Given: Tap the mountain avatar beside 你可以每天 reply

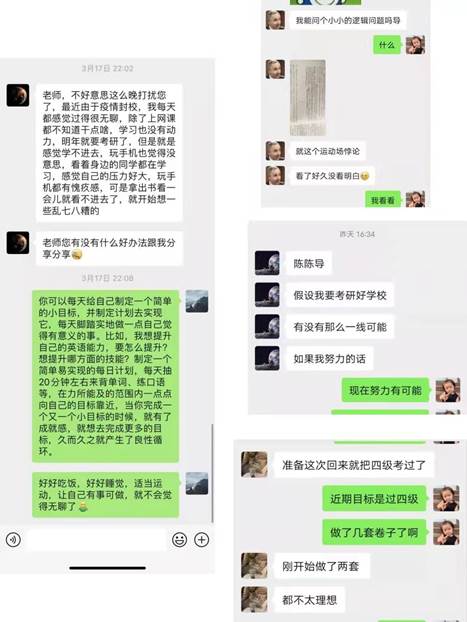Looking at the screenshot, I should click(x=197, y=301).
